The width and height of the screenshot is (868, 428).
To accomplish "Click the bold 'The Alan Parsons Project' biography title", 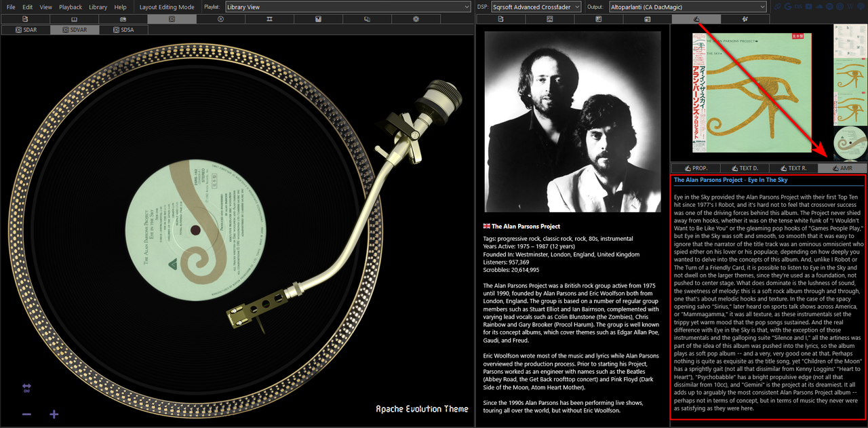I will coord(526,227).
